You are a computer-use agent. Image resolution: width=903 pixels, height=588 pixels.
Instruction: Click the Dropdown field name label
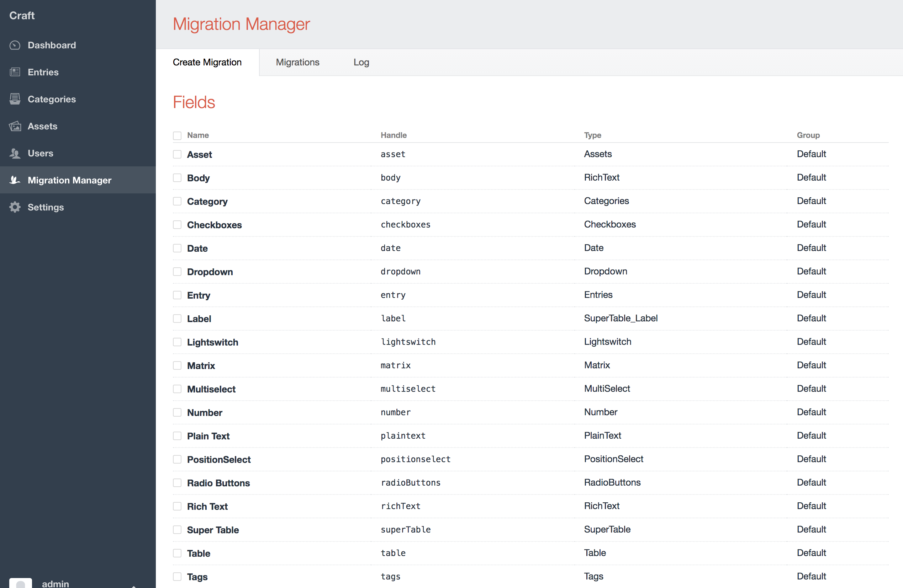(x=210, y=272)
